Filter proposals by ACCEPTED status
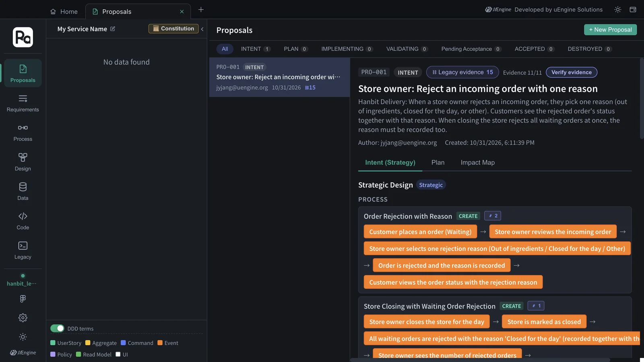Viewport: 644px width, 362px height. coord(535,49)
